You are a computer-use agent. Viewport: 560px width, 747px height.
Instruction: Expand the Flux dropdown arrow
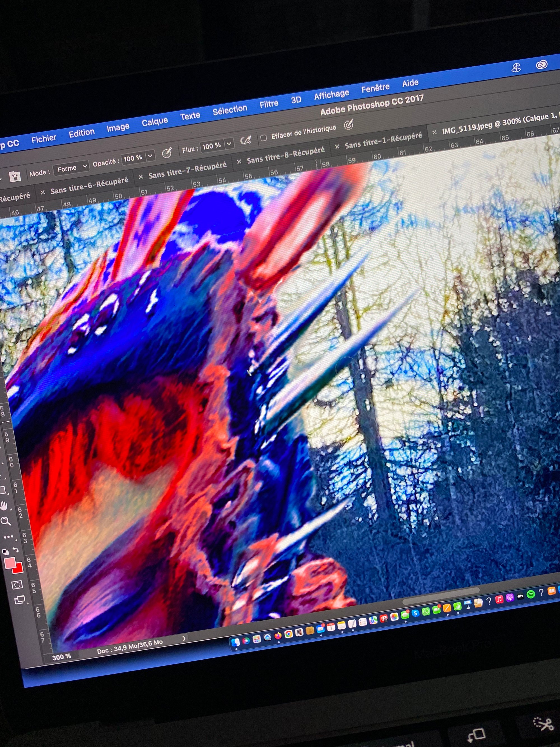[x=229, y=143]
